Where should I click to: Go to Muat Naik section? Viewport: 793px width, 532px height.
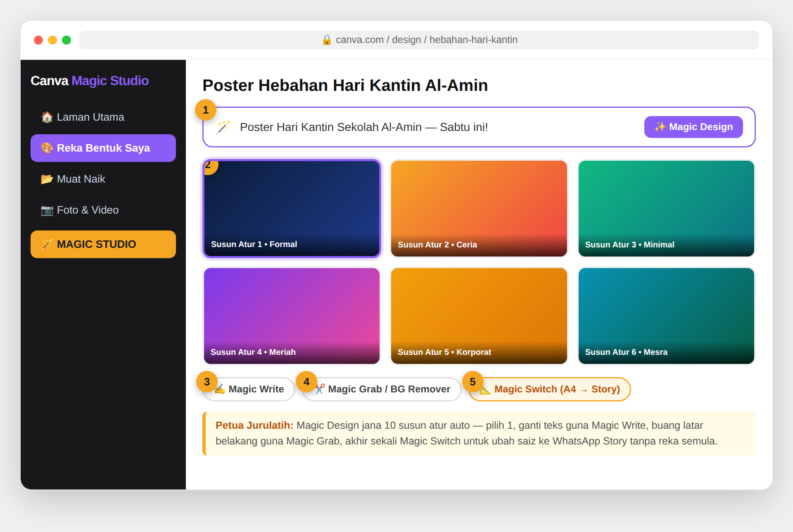pos(103,179)
